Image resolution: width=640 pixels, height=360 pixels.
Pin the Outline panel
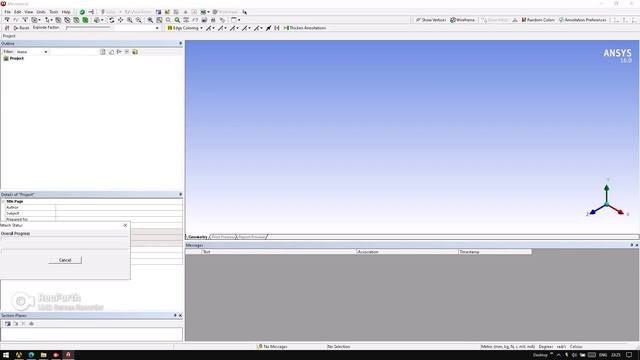pos(180,43)
